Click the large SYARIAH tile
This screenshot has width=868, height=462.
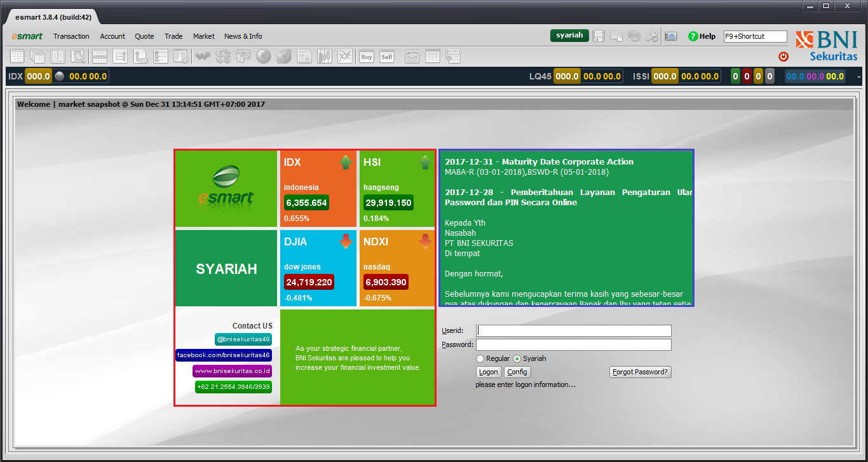226,268
